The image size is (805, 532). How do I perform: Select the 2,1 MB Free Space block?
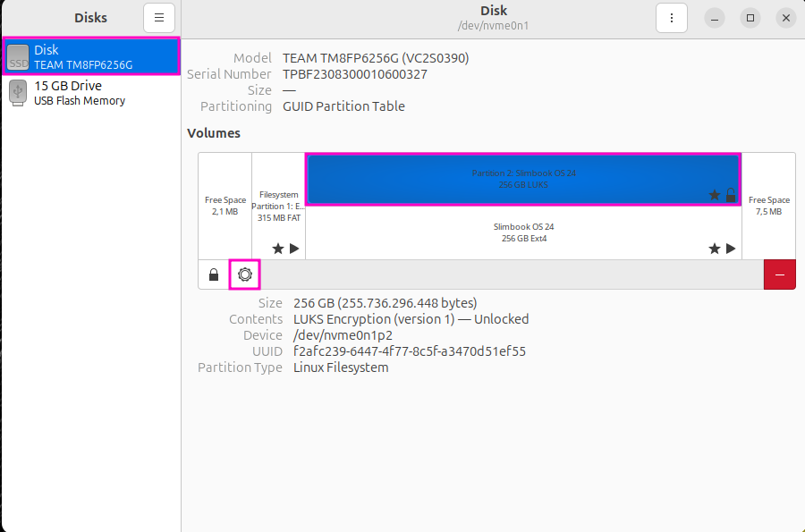click(x=225, y=206)
